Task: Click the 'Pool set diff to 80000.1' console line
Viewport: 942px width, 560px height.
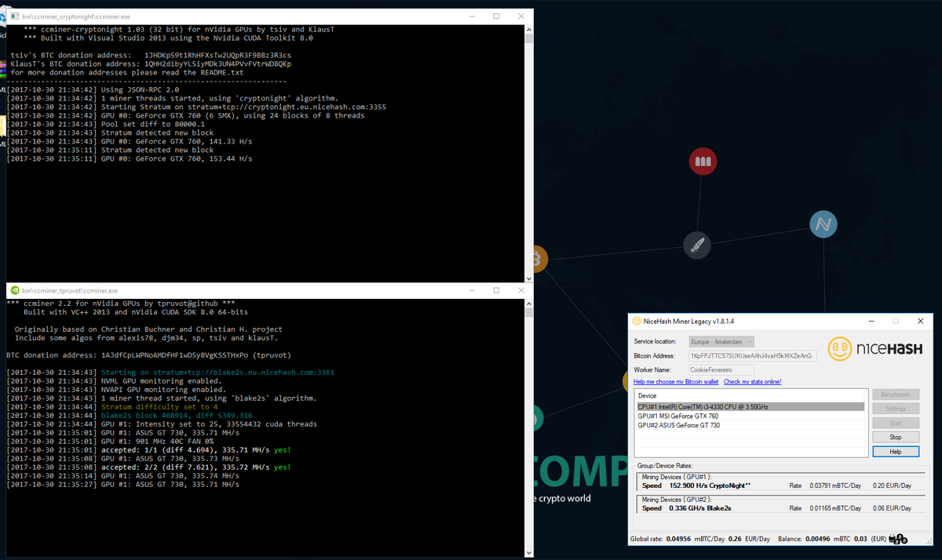Action: click(106, 124)
